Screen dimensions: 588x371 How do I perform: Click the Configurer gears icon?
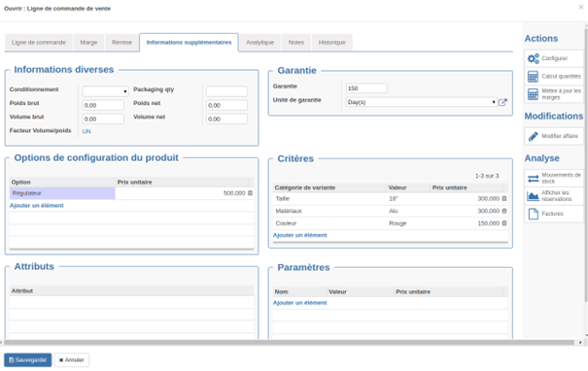tap(533, 58)
